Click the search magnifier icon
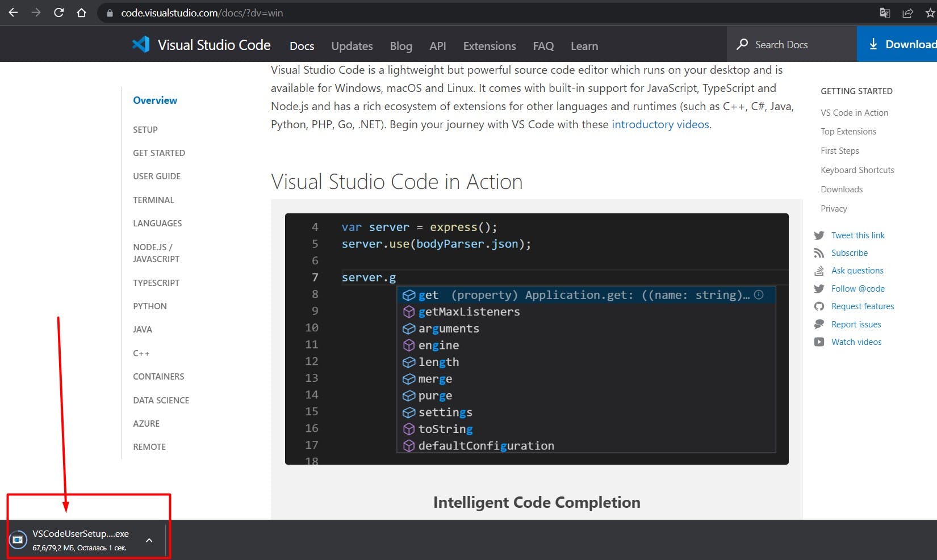Viewport: 937px width, 560px height. [742, 44]
